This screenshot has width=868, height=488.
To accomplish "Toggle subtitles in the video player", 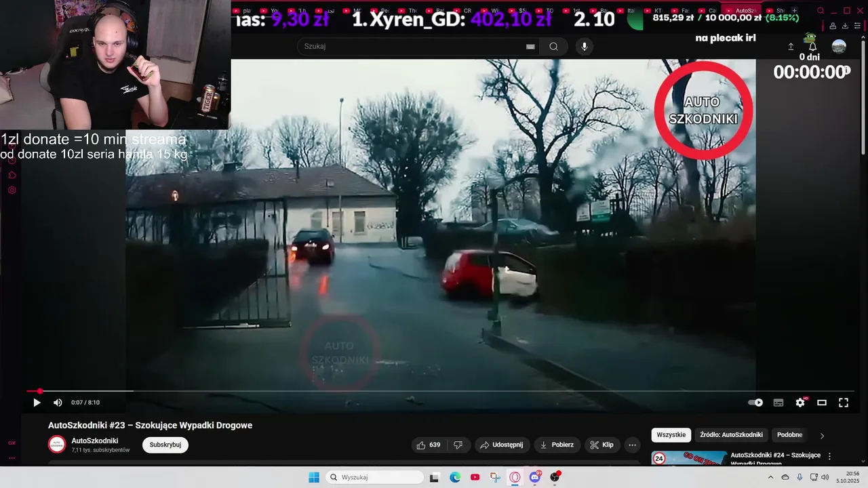I will [x=778, y=403].
